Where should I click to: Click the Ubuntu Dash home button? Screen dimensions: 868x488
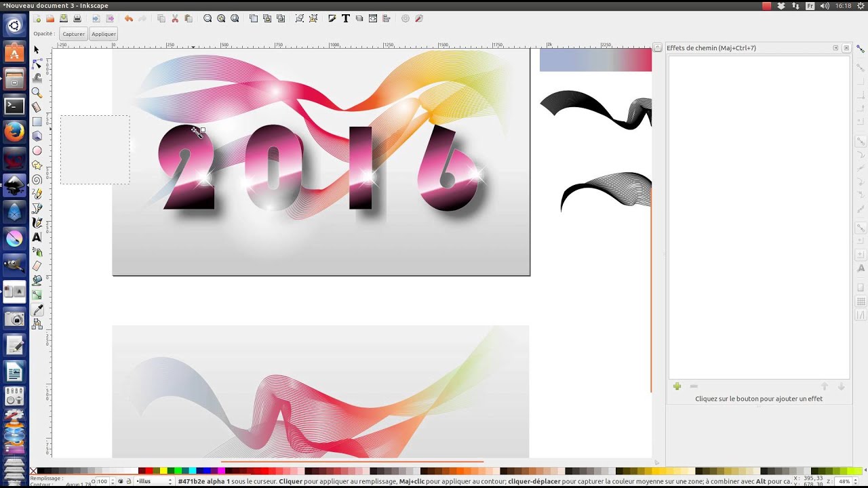14,26
